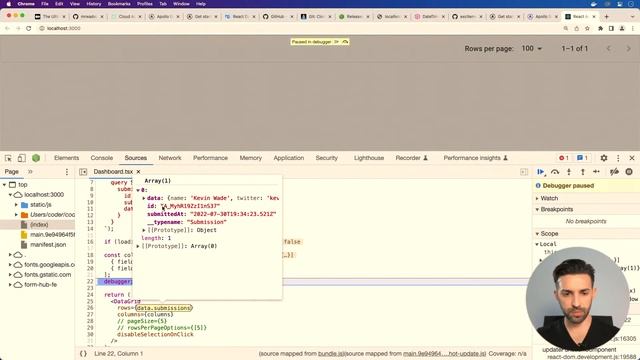Resume from the Paused in debugger overlay
This screenshot has height=360, width=640.
336,42
